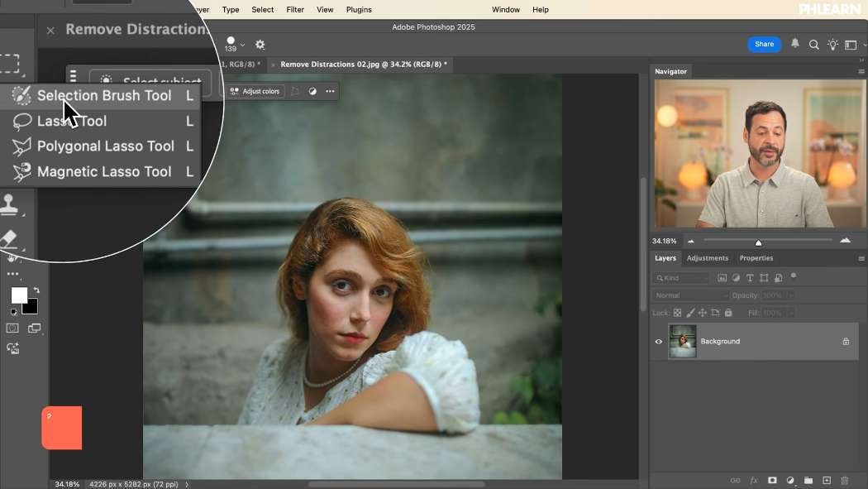Screen dimensions: 868x489
Task: Delete layer with trash icon
Action: click(845, 480)
